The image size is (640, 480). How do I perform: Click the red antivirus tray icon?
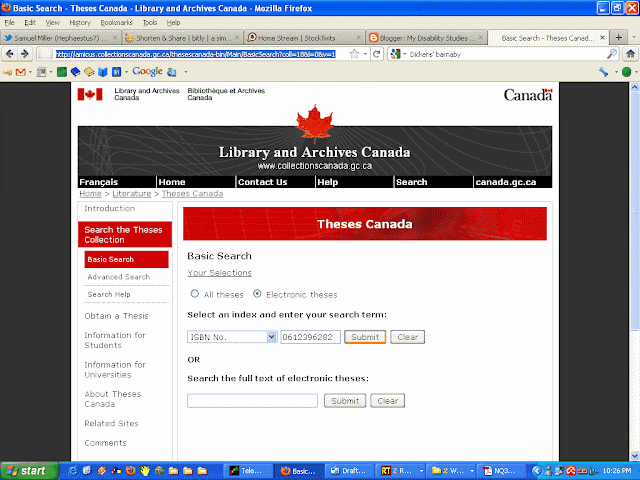pyautogui.click(x=570, y=471)
